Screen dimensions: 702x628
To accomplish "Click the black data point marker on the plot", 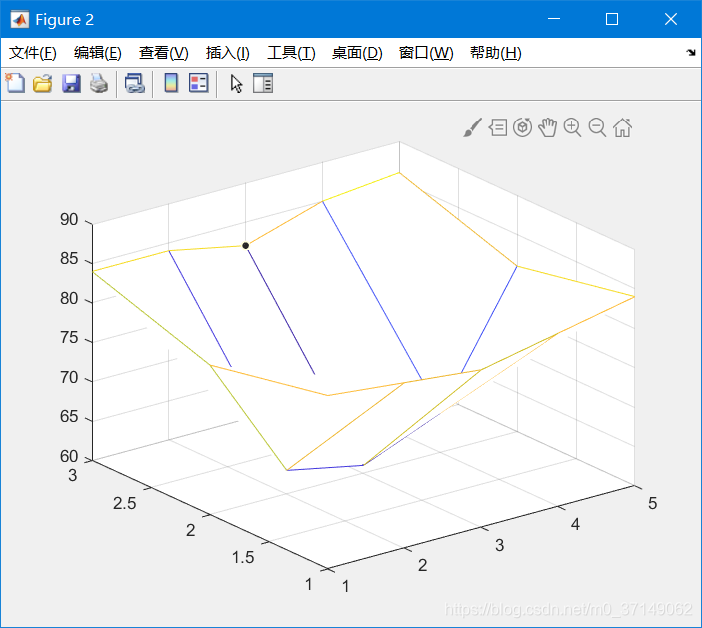I will point(245,245).
